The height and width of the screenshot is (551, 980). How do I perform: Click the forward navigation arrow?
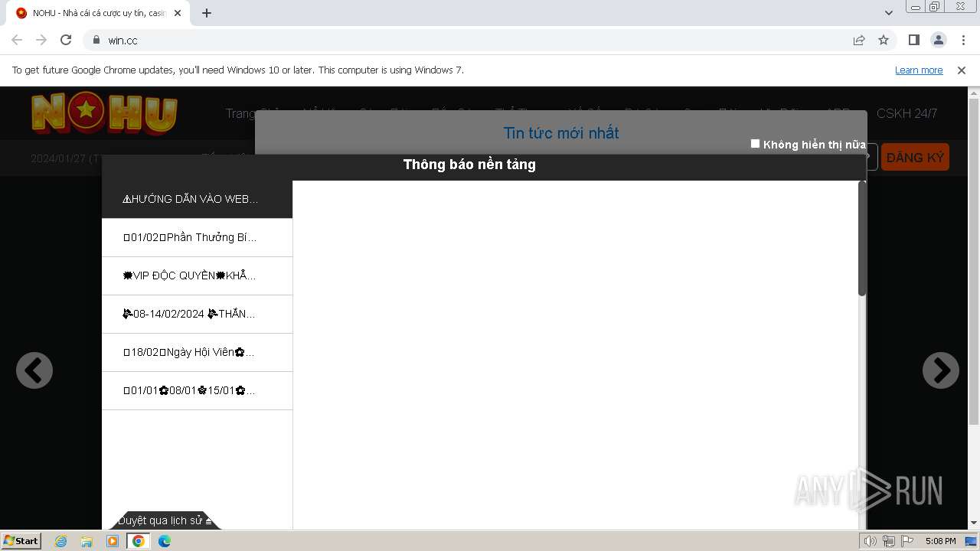(41, 40)
